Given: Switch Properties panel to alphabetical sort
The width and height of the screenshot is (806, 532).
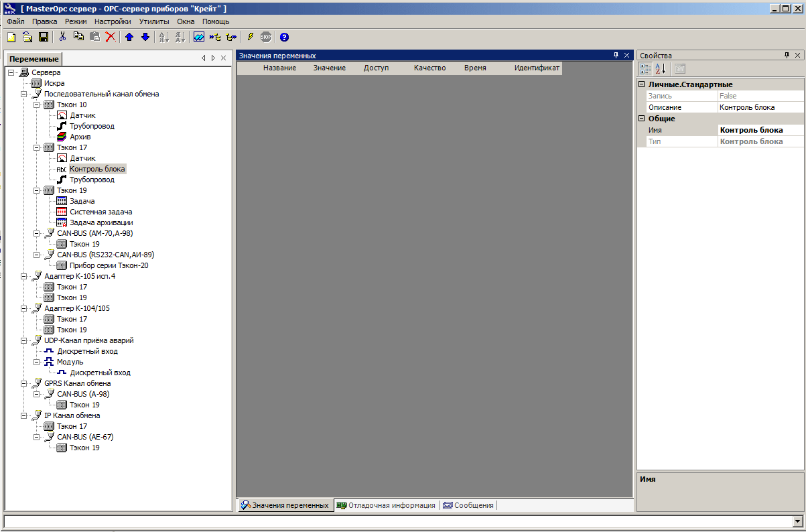Looking at the screenshot, I should point(660,69).
